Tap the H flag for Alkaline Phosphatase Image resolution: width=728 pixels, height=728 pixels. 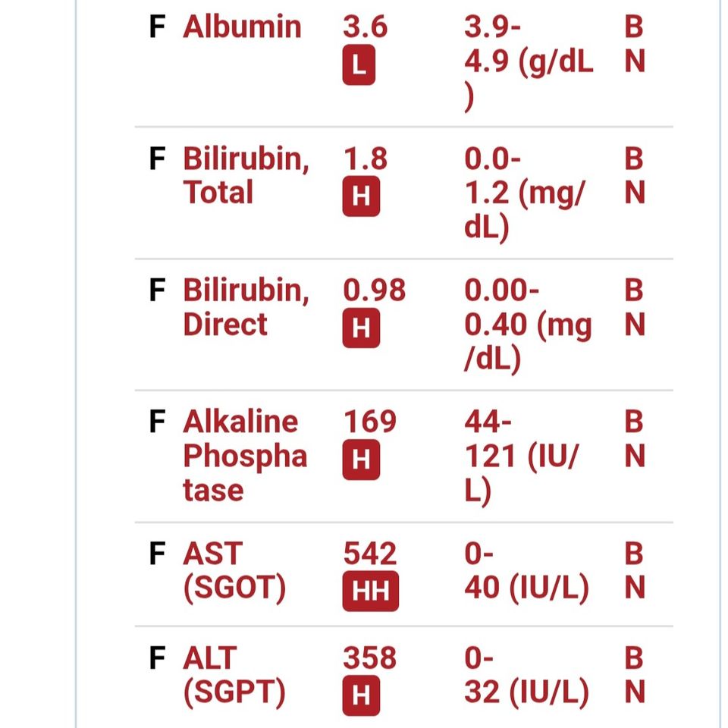[x=361, y=460]
